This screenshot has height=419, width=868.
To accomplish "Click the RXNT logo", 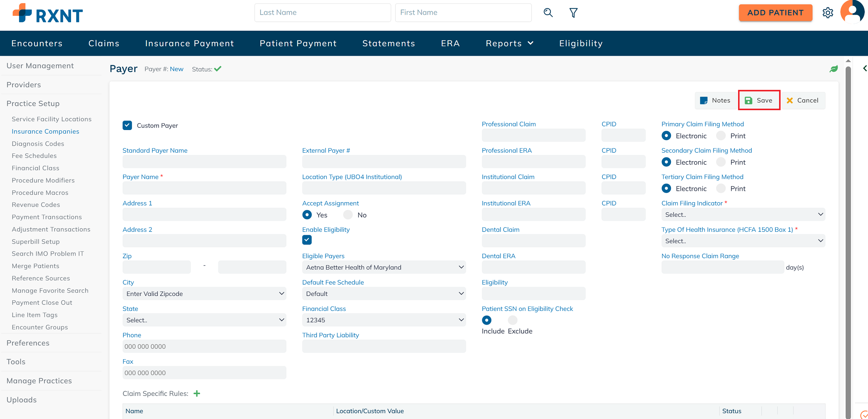I will [x=48, y=14].
